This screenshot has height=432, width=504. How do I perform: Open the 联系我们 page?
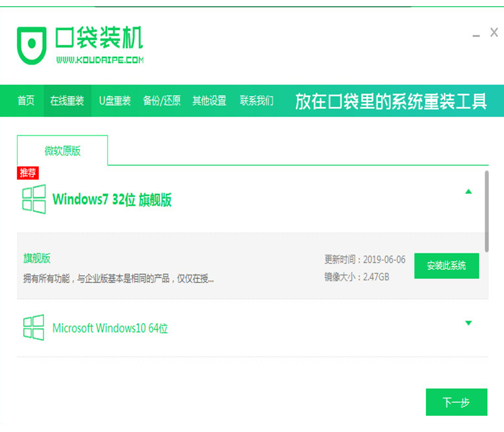tap(256, 101)
